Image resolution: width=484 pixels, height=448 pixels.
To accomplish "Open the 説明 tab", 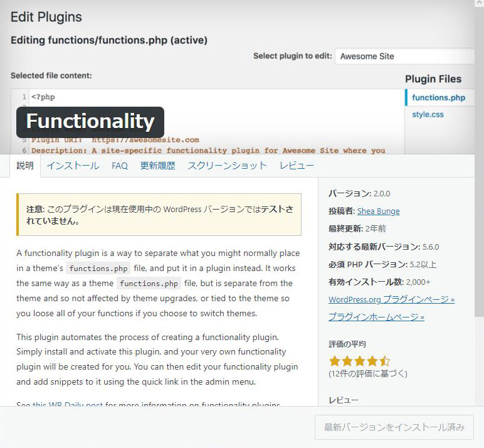I will 25,166.
